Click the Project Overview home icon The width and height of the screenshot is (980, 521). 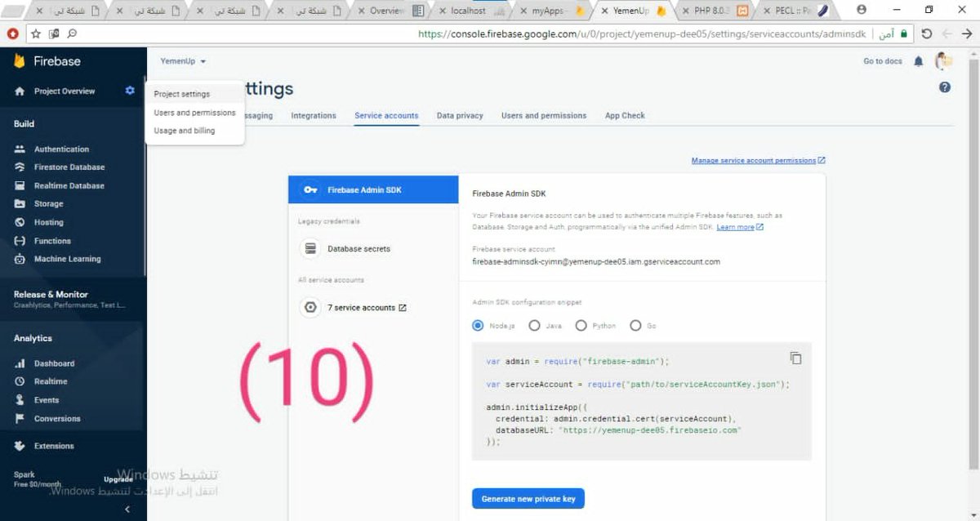20,91
